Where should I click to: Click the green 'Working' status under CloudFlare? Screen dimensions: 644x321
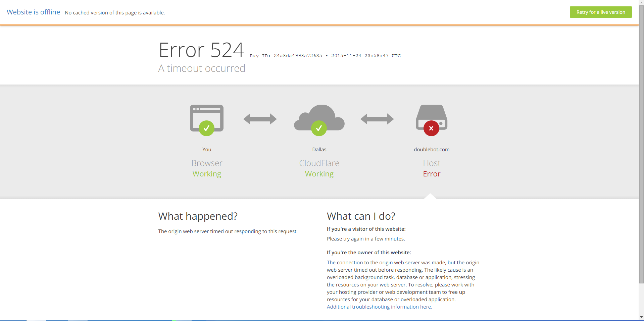[x=319, y=174]
